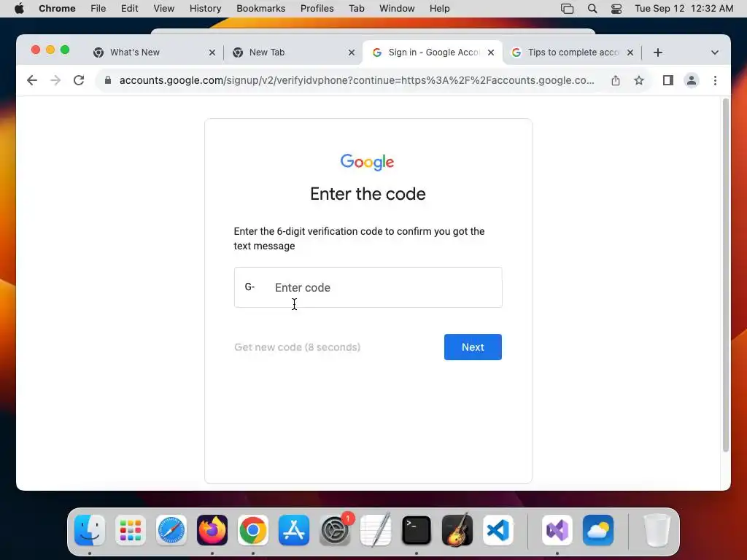Reload the page with the refresh icon
Image resolution: width=747 pixels, height=560 pixels.
pos(79,80)
